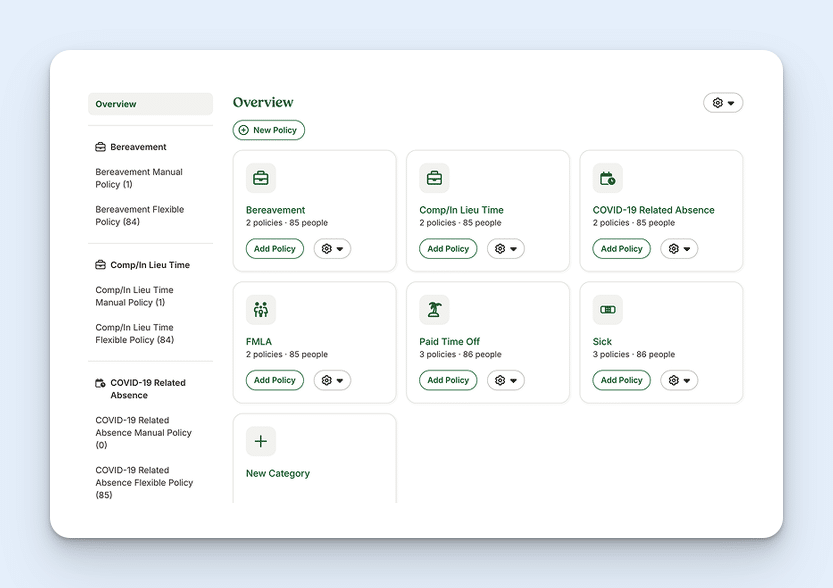Screen dimensions: 833x588
Task: Click Add Policy on the COVID-19 card
Action: [x=620, y=248]
